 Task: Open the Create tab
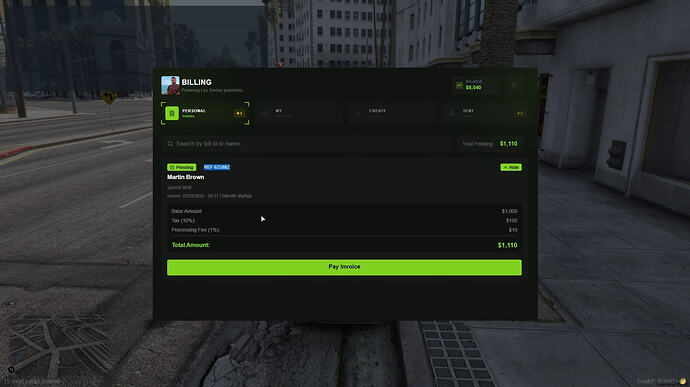[393, 113]
